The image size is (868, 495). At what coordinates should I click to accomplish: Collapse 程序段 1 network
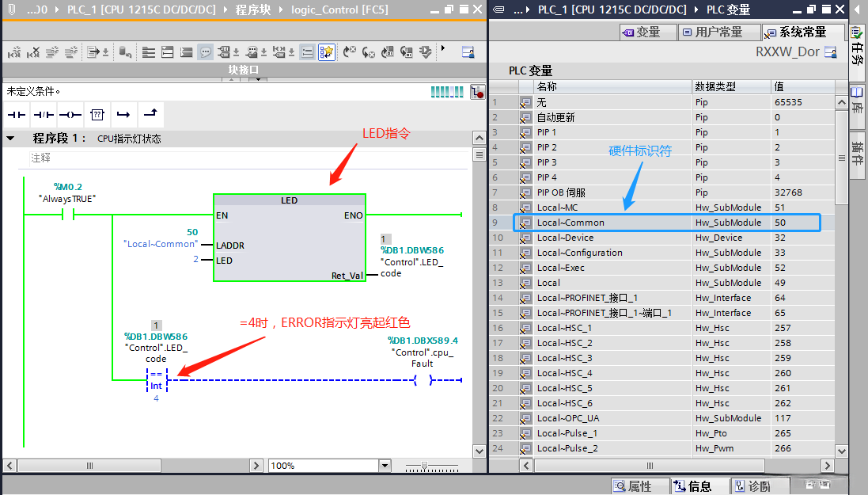click(10, 139)
